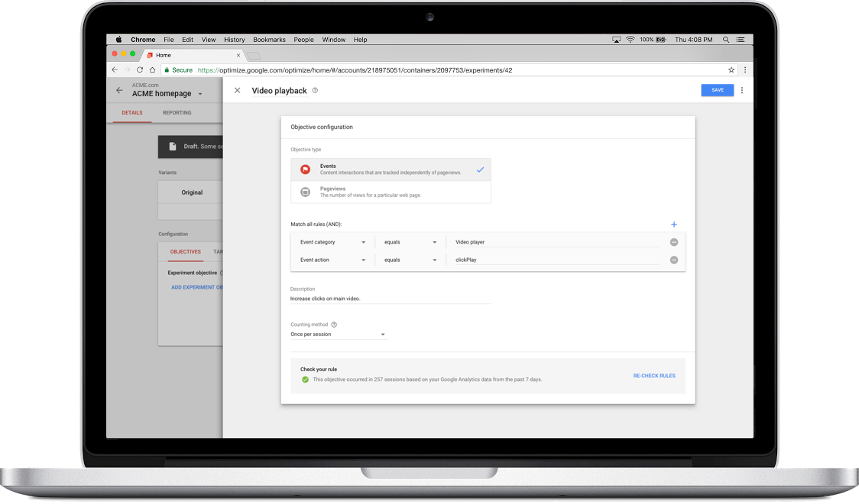
Task: Open Spotlight search magnifier icon
Action: 726,40
